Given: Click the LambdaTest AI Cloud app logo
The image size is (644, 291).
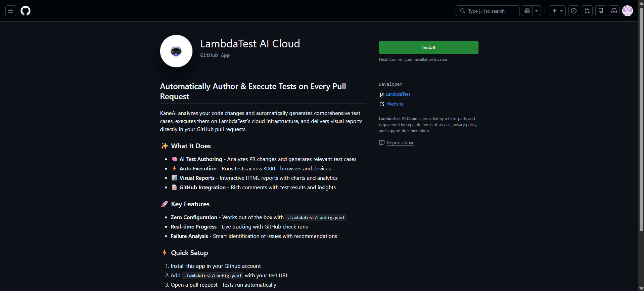Looking at the screenshot, I should coord(176,51).
